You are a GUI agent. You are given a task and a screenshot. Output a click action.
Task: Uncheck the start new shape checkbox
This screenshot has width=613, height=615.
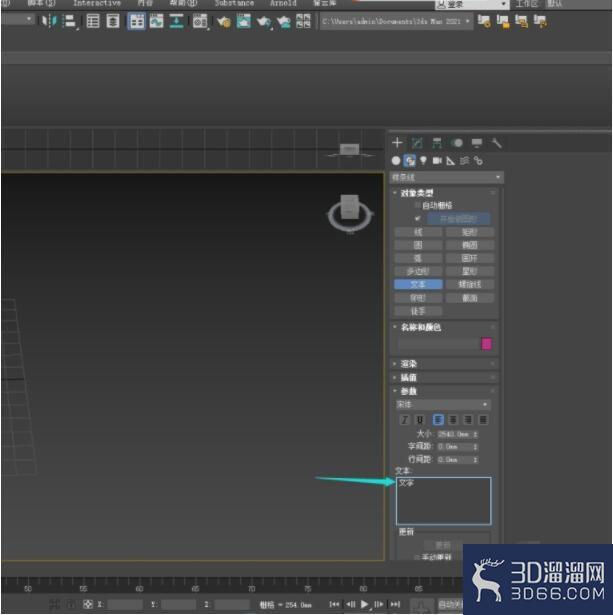point(418,218)
